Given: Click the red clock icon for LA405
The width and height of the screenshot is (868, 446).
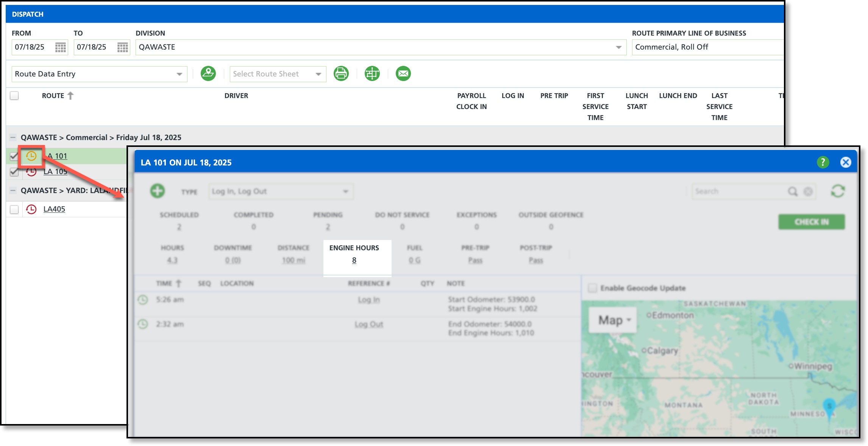Looking at the screenshot, I should 31,209.
